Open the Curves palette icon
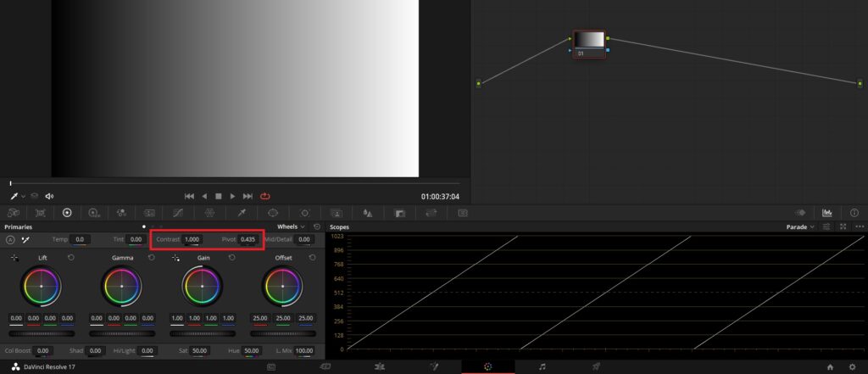This screenshot has height=374, width=868. pyautogui.click(x=178, y=213)
